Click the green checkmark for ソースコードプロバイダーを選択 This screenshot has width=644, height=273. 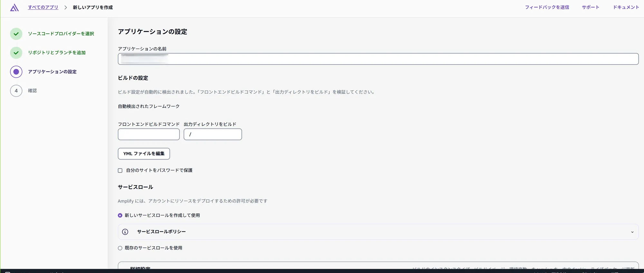coord(16,34)
